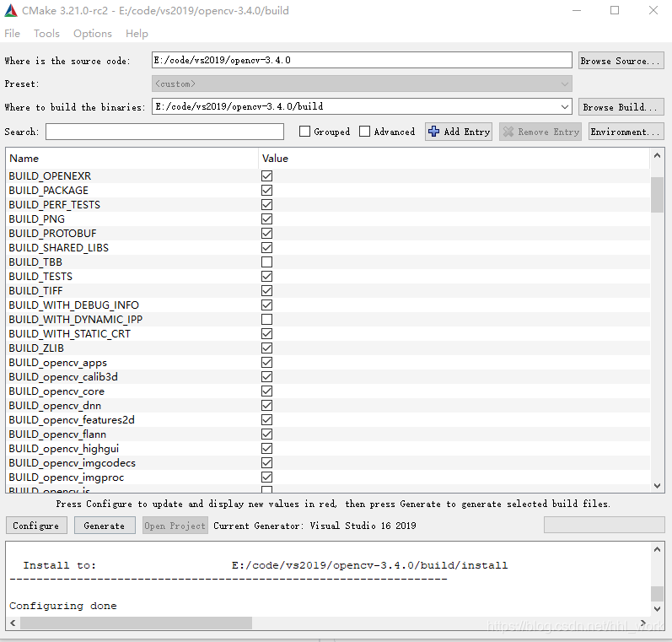Viewport: 672px width, 642px height.
Task: Select the BUILD_opencv_imgcodecs row name
Action: coord(72,463)
